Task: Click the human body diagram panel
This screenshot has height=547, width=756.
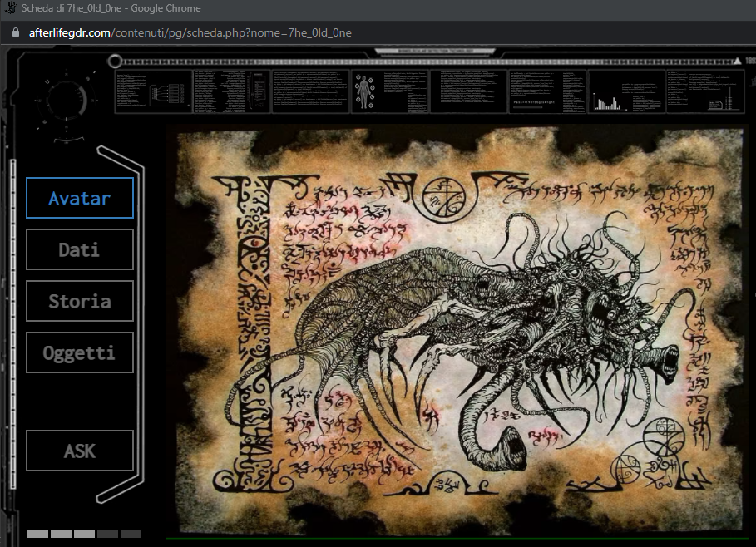Action: pos(389,91)
